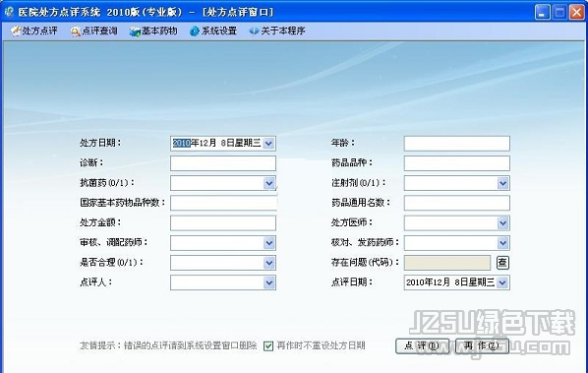This screenshot has height=373, width=588.
Task: Open the 系统设置 menu
Action: coord(213,31)
